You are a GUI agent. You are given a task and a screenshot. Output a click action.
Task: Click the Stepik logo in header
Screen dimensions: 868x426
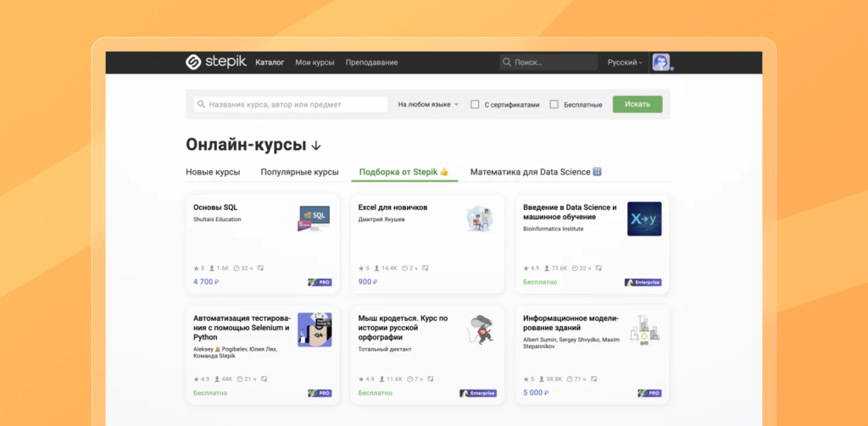216,63
